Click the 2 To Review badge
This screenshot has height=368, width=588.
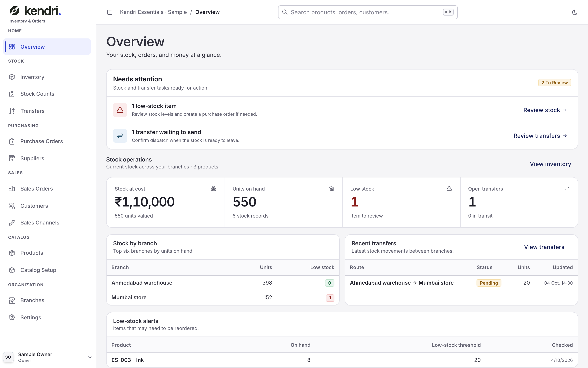[x=555, y=83]
